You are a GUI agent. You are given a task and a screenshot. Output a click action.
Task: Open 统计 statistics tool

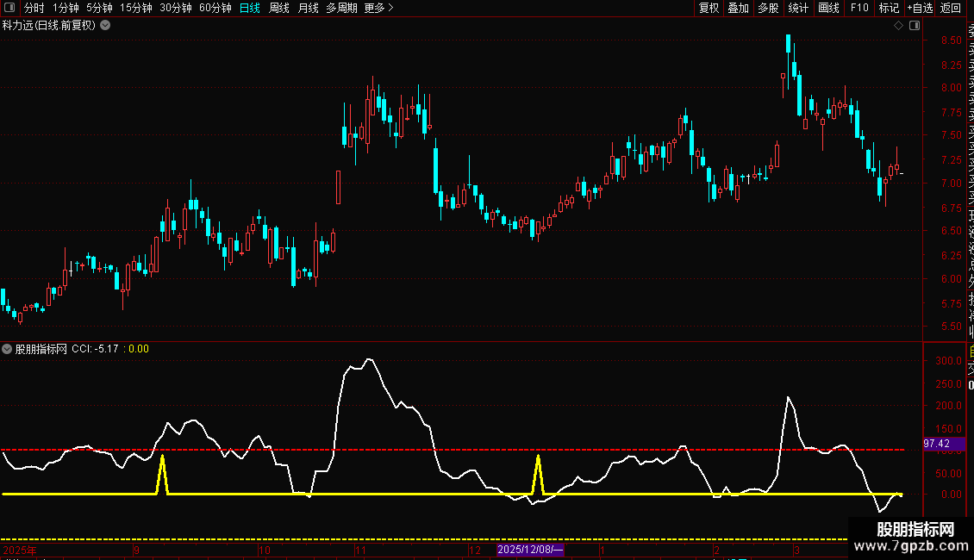click(798, 8)
